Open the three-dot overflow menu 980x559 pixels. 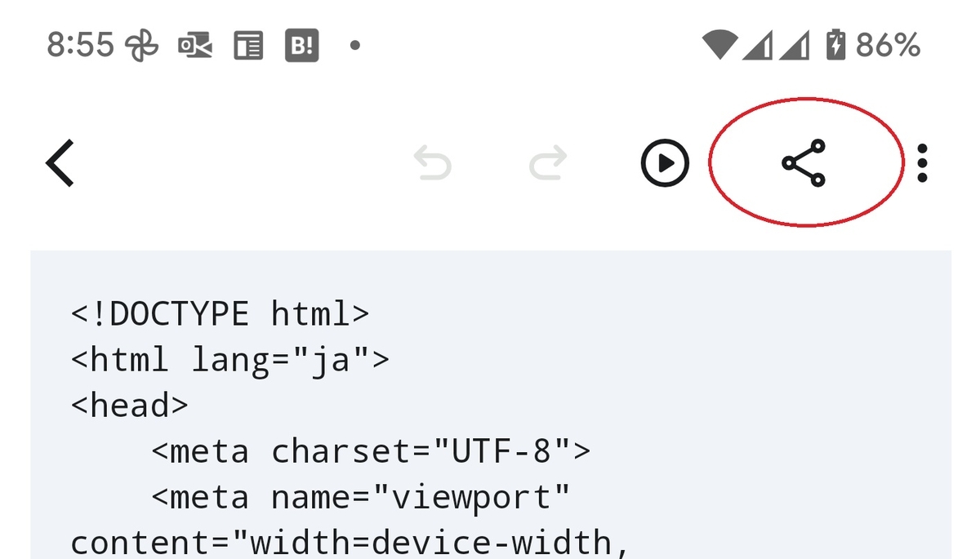pos(922,163)
